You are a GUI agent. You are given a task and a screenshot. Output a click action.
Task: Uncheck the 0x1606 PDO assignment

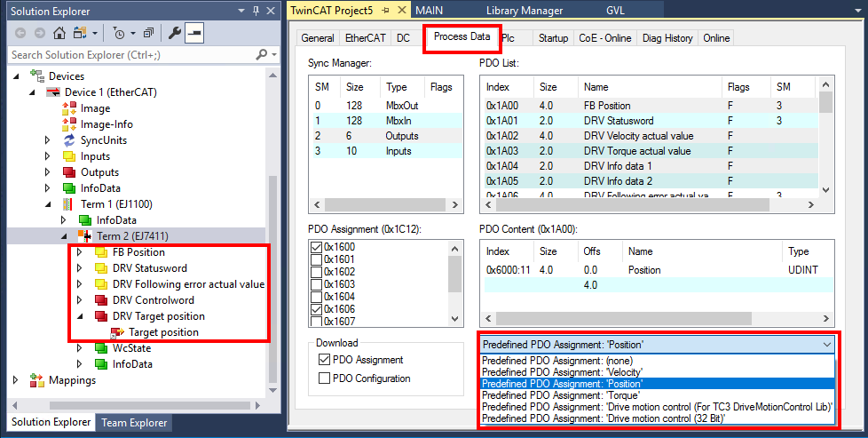(316, 309)
